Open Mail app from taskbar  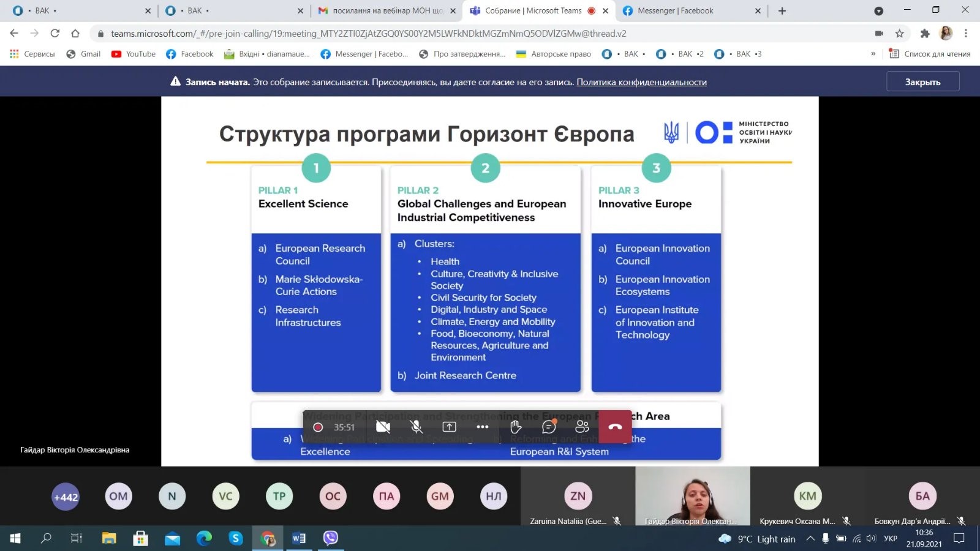[173, 538]
